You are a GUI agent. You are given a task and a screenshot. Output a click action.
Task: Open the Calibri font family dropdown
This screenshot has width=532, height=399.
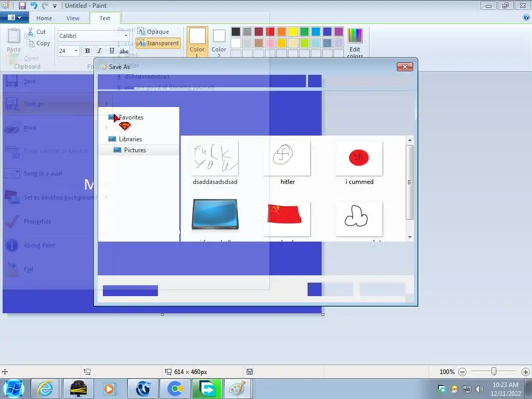click(x=126, y=36)
